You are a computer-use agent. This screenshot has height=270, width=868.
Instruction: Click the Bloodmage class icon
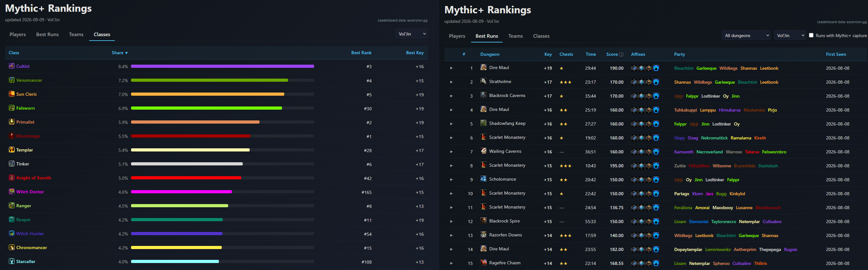pos(12,136)
